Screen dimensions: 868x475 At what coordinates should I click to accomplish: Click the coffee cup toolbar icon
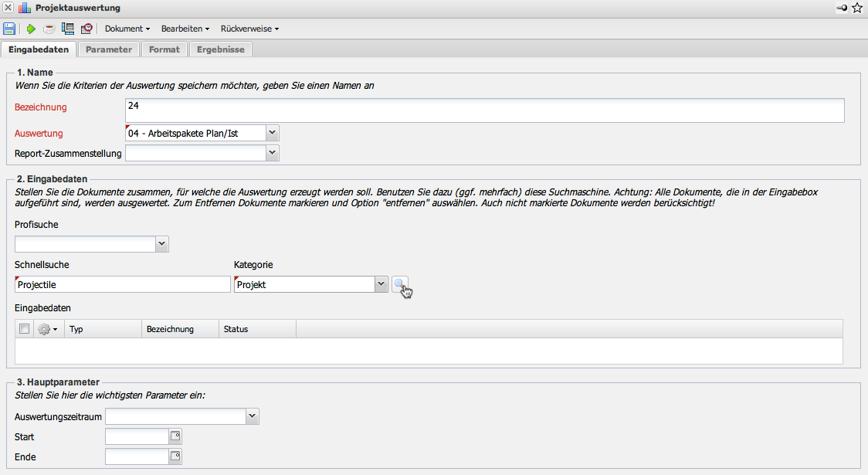coord(49,29)
